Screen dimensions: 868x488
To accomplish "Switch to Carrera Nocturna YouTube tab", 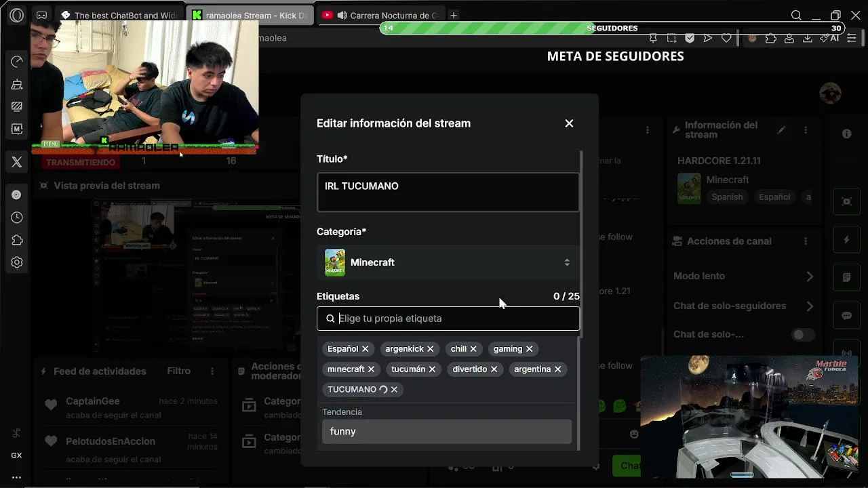I will click(381, 15).
